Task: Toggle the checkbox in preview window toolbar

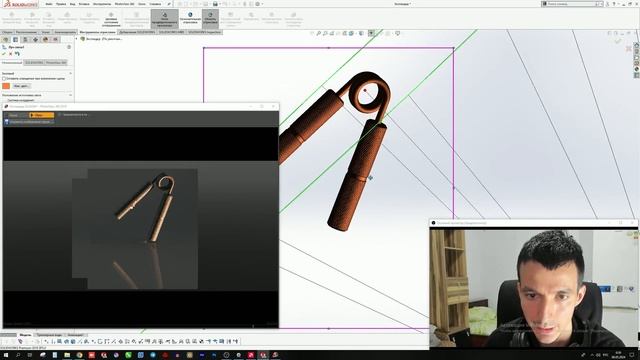Action: tap(60, 115)
